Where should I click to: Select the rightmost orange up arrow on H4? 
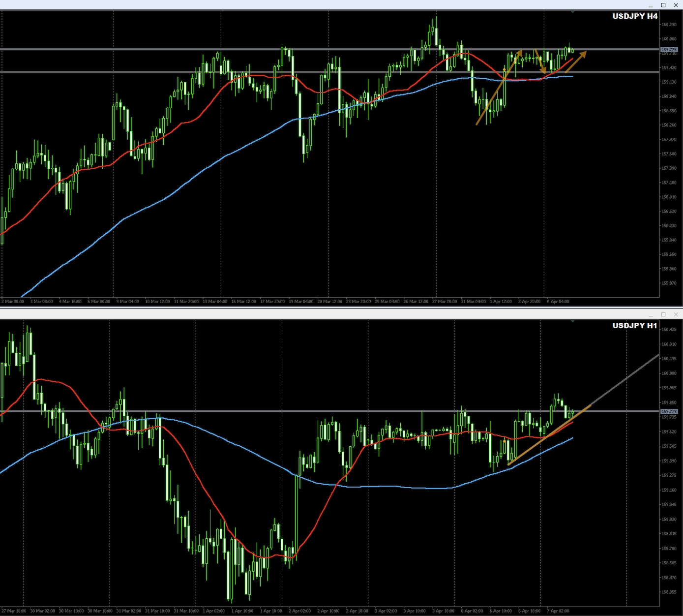point(576,62)
